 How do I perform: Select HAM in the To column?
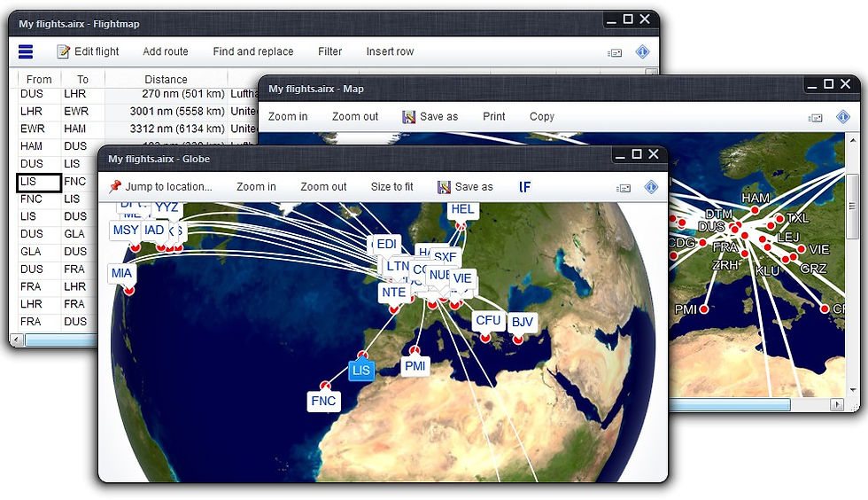pyautogui.click(x=74, y=129)
